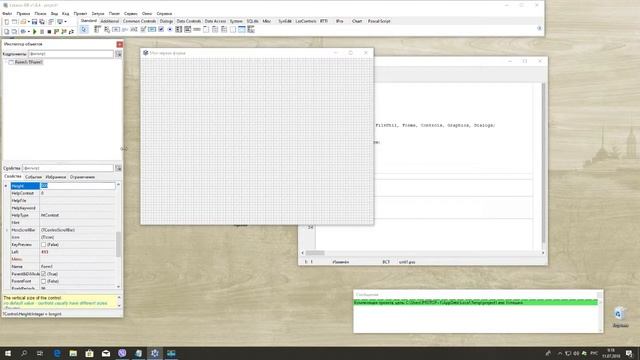
Task: Toggle the ParentFont False checkbox
Action: click(x=43, y=281)
